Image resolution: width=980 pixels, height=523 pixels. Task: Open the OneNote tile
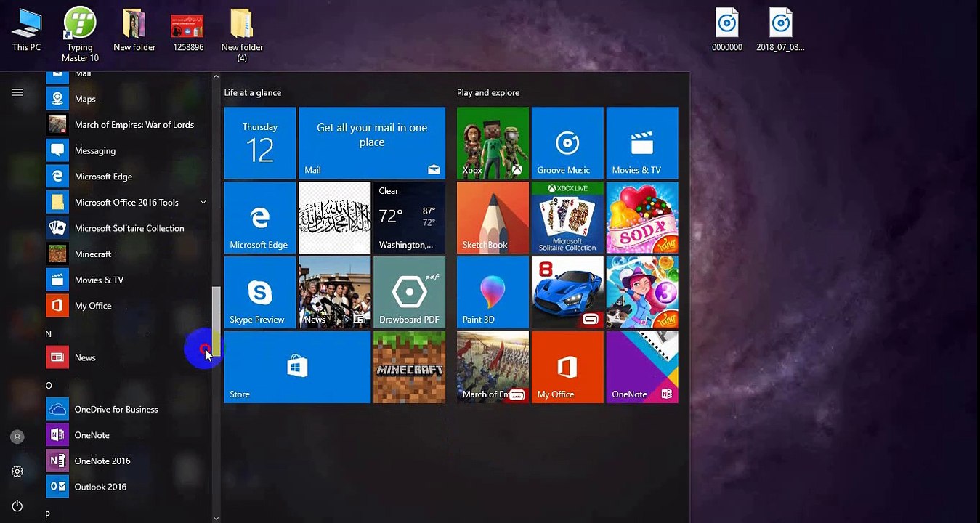[x=642, y=368]
